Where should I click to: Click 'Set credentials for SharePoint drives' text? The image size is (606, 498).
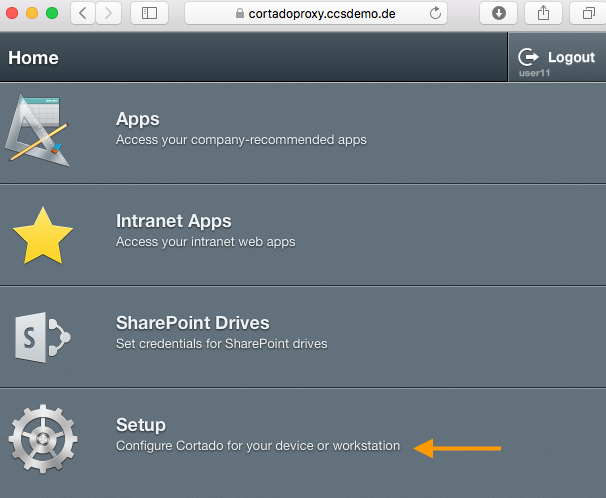(x=221, y=344)
